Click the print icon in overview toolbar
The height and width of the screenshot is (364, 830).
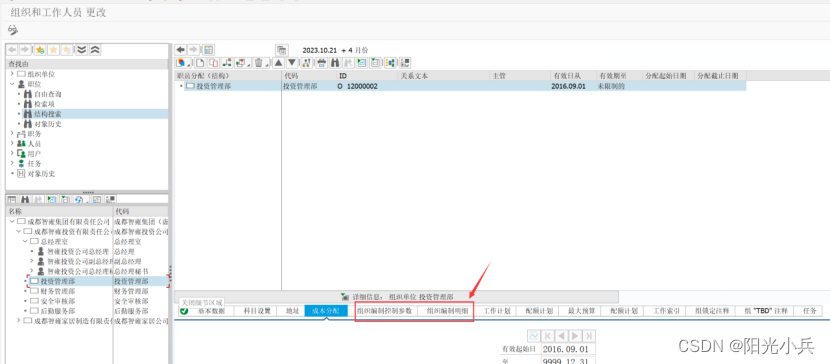tap(321, 63)
